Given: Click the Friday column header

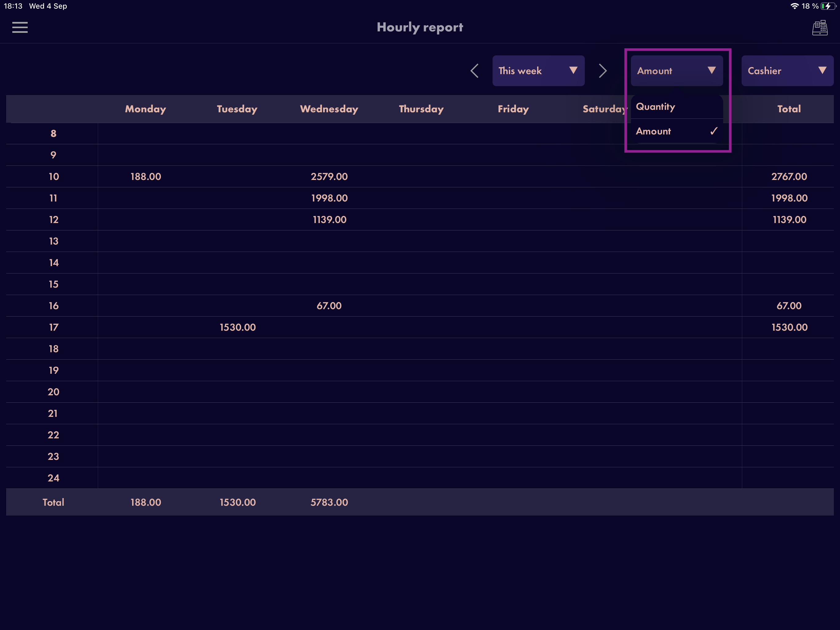Looking at the screenshot, I should click(x=513, y=109).
